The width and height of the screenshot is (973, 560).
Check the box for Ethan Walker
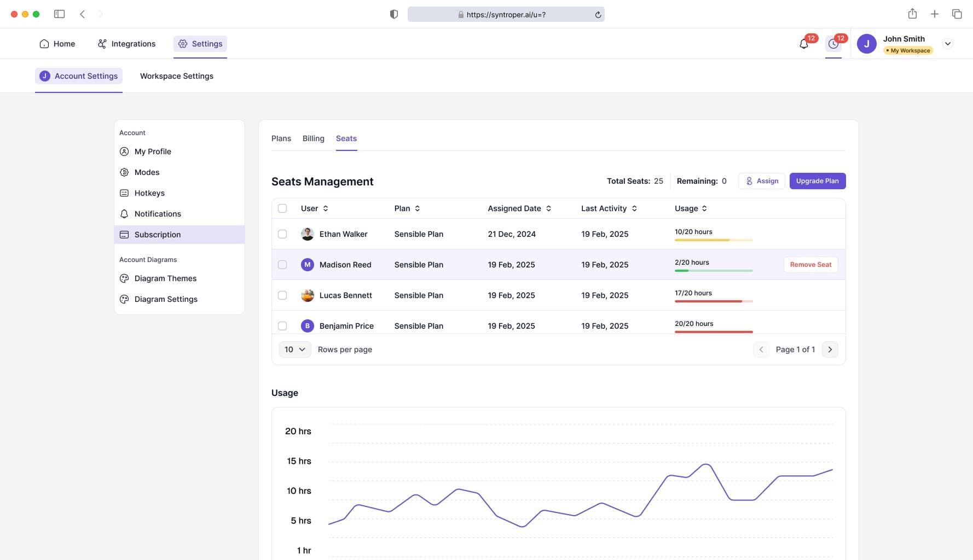(282, 234)
